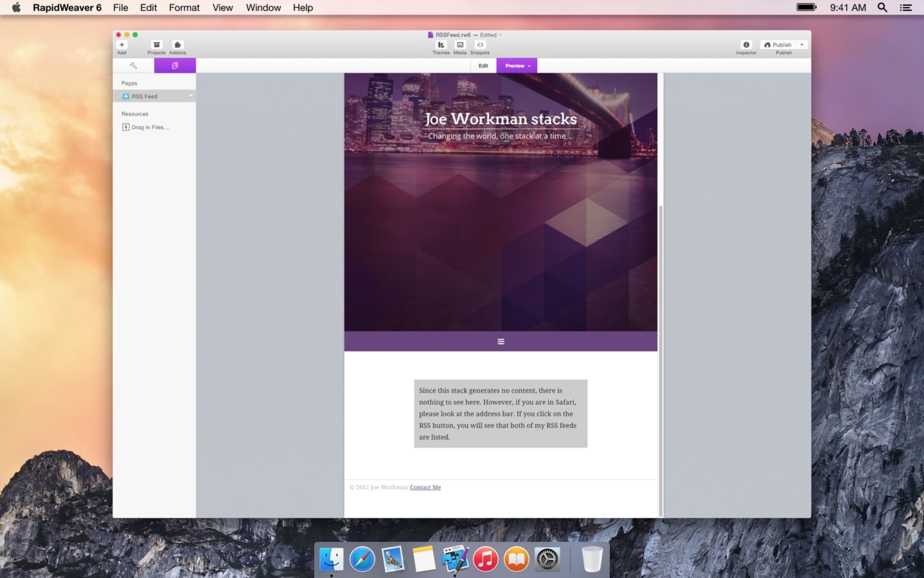Image resolution: width=924 pixels, height=578 pixels.
Task: Open Mail stamp icon in Dock
Action: point(393,559)
